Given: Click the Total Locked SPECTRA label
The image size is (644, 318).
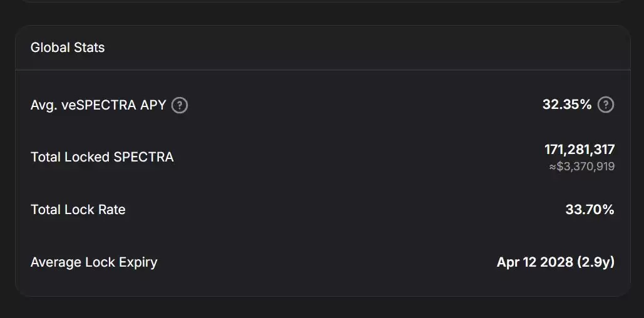Looking at the screenshot, I should (102, 157).
